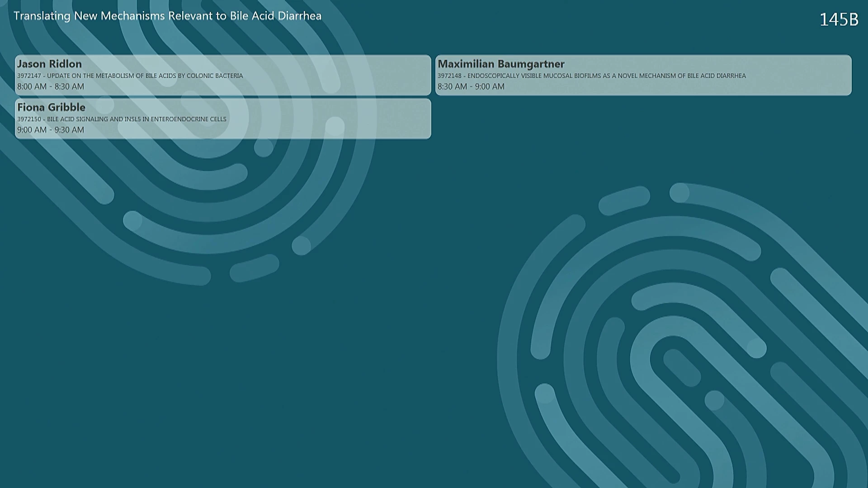Click the time 8:30 AM - 9:00 AM
868x488 pixels.
[471, 86]
